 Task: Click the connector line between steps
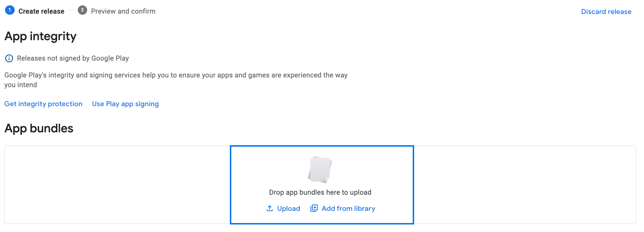(x=71, y=10)
